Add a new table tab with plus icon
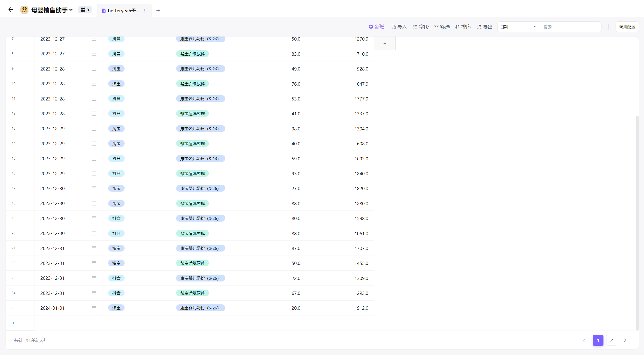This screenshot has width=644, height=355. (158, 11)
